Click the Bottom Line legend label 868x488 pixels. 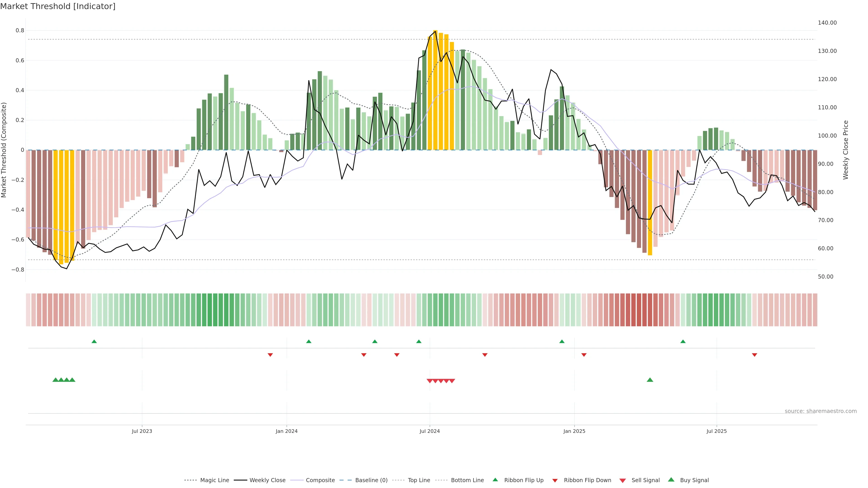467,480
